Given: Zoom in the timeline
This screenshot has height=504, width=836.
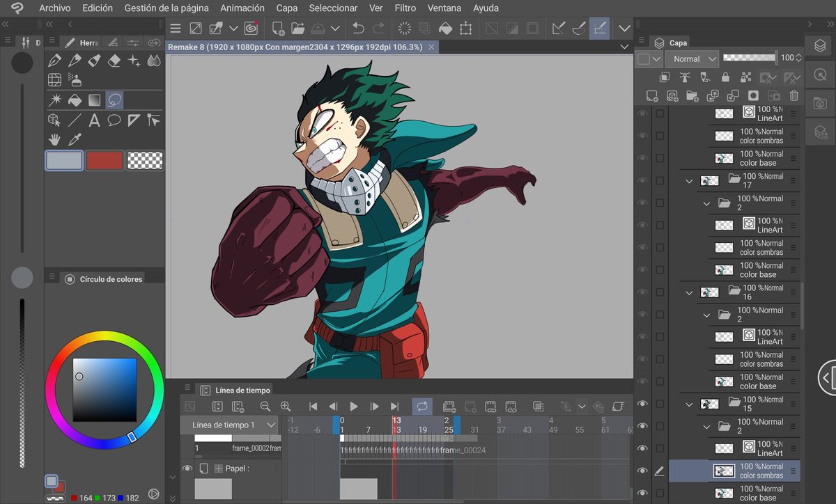Looking at the screenshot, I should click(x=285, y=406).
